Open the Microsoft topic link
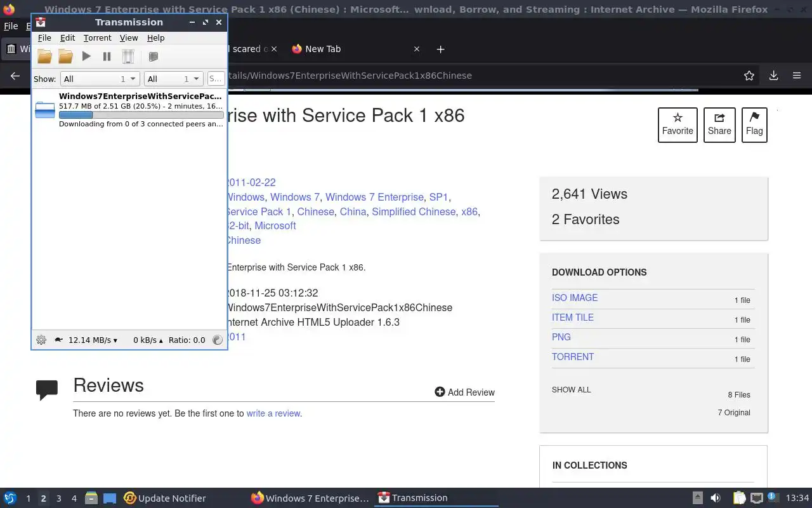This screenshot has width=812, height=508. pos(275,225)
